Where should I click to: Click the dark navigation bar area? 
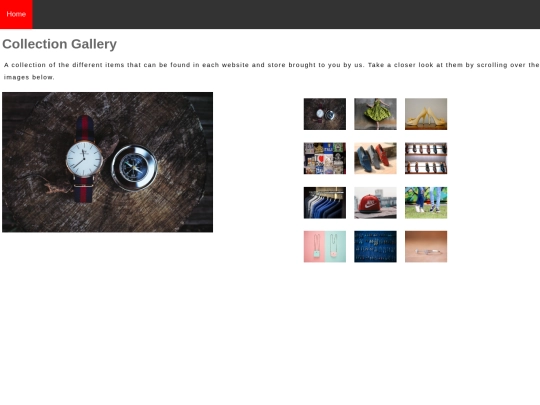coord(286,14)
